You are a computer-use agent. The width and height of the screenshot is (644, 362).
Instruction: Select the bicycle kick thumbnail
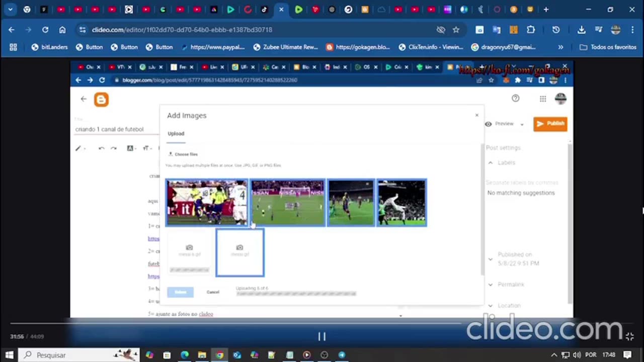pyautogui.click(x=401, y=203)
